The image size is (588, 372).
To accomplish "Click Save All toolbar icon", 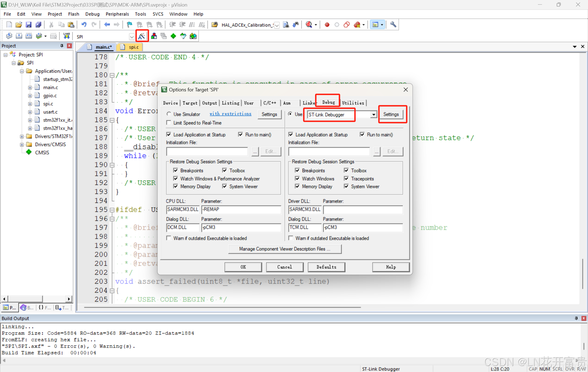I will point(38,25).
